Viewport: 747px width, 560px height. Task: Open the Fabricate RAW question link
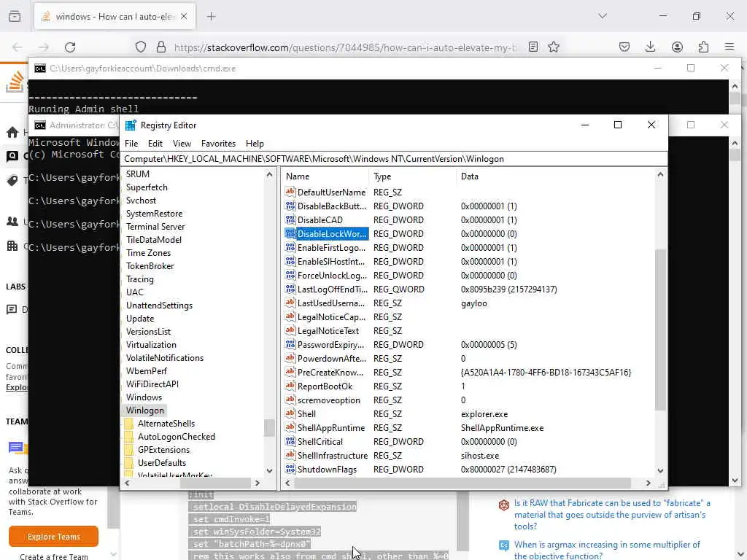point(612,515)
